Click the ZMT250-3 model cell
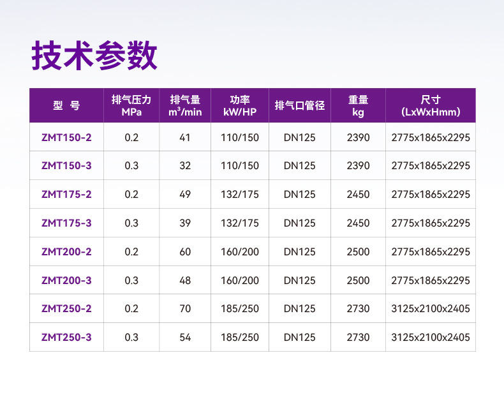Image resolution: width=504 pixels, height=420 pixels. (x=66, y=337)
